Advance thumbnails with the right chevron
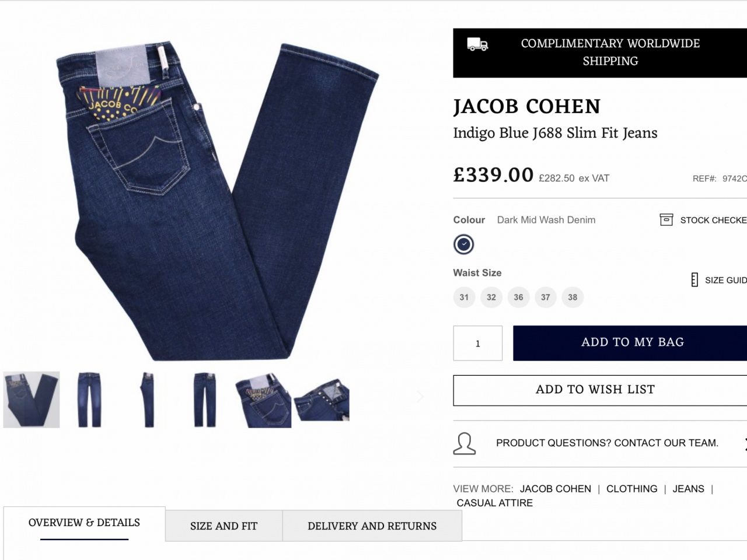The image size is (747, 560). 420,397
